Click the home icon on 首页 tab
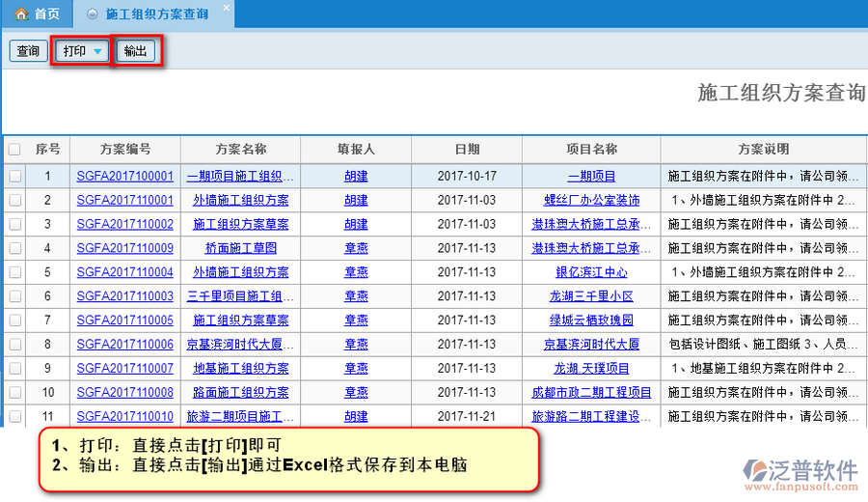 [x=20, y=14]
